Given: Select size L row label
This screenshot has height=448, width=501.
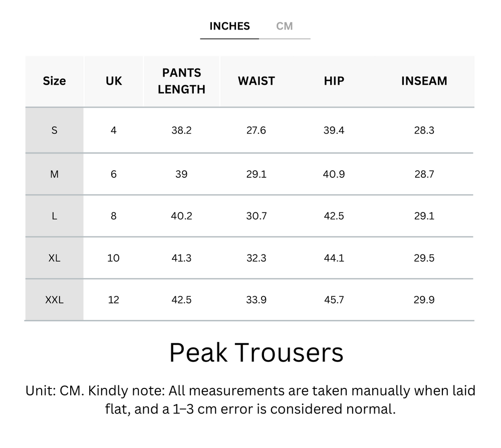Looking at the screenshot, I should pyautogui.click(x=54, y=216).
